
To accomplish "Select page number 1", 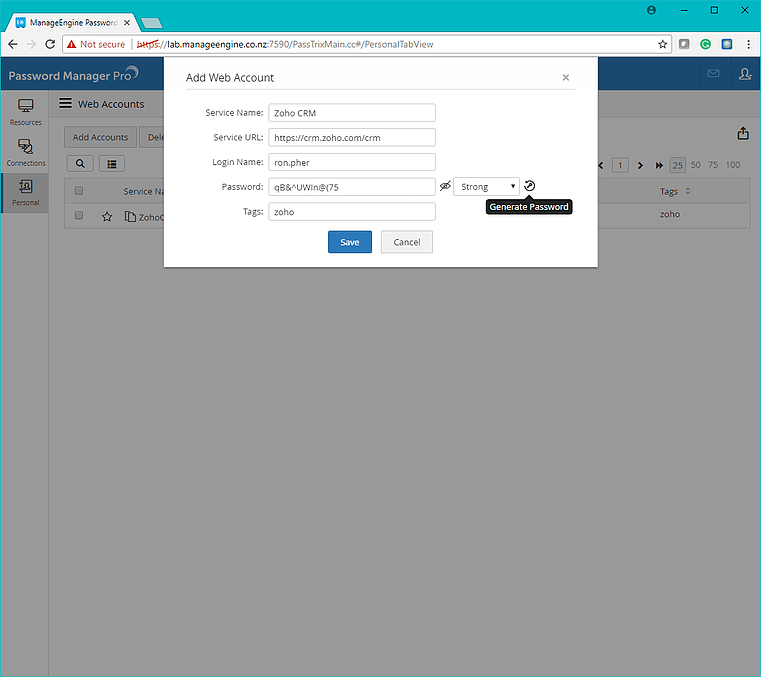I will click(620, 165).
